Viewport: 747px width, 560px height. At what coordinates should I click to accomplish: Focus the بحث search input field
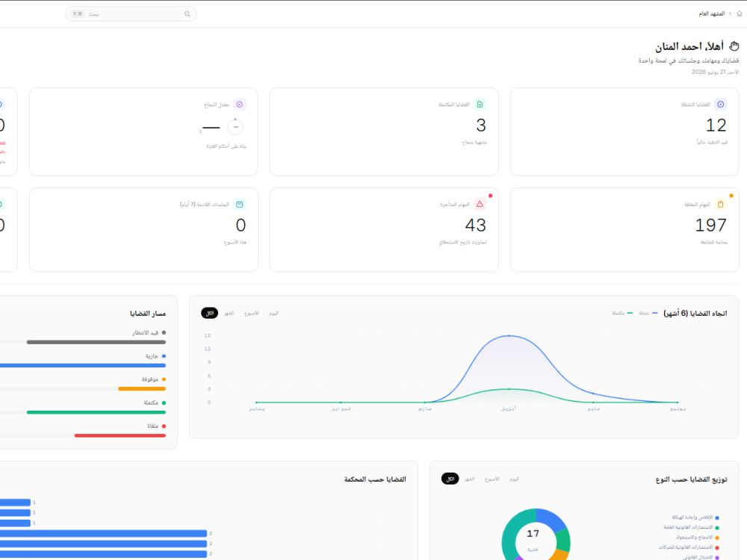pos(131,13)
